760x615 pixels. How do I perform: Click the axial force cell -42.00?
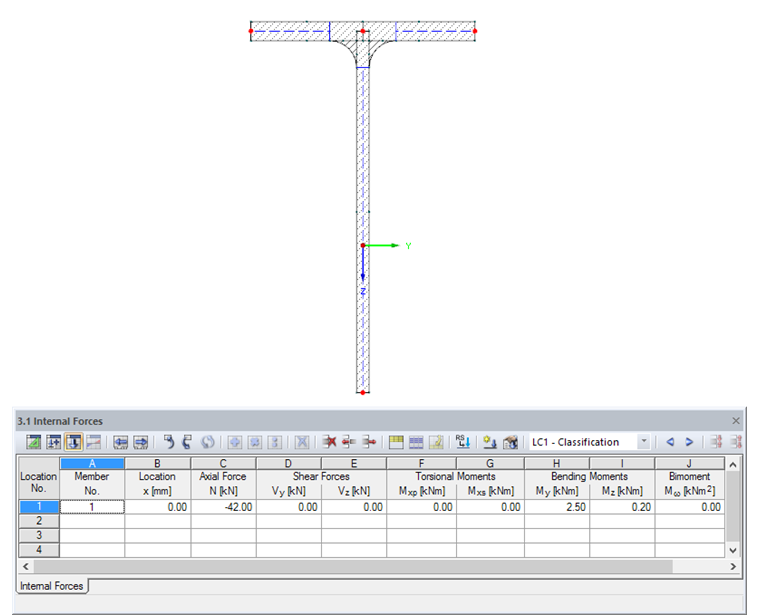(223, 507)
